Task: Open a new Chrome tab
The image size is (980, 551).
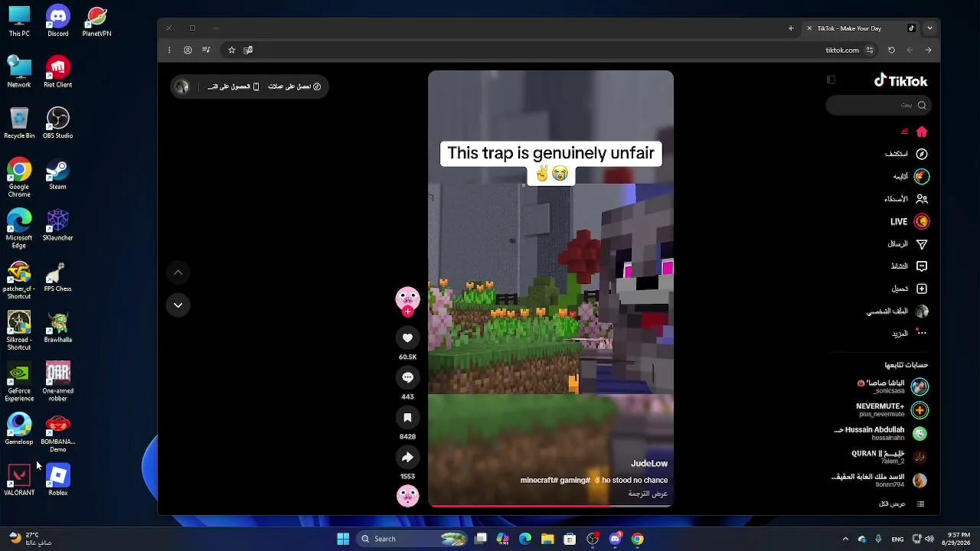Action: pyautogui.click(x=791, y=28)
